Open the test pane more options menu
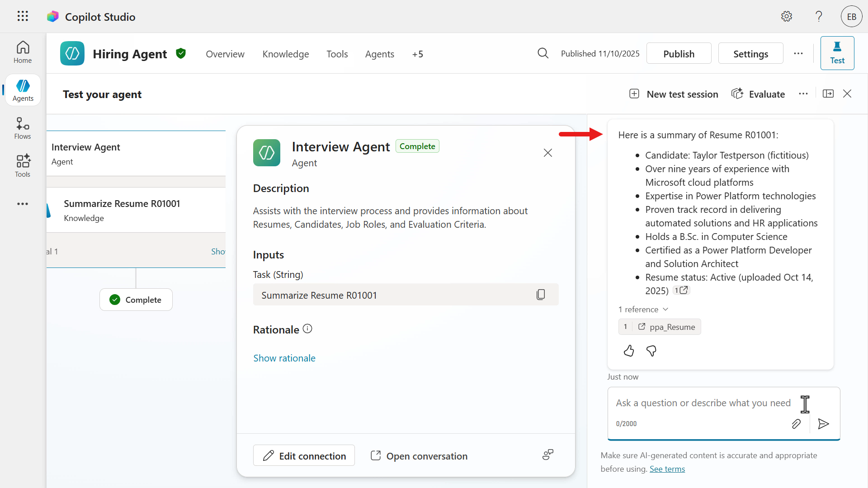Image resolution: width=868 pixels, height=488 pixels. [803, 94]
